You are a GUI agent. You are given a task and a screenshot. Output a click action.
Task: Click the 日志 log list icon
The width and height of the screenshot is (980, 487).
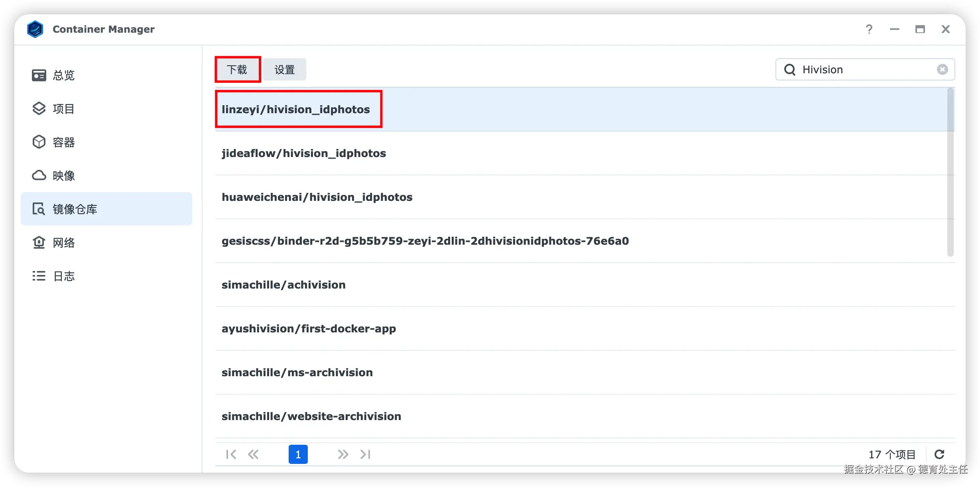39,276
